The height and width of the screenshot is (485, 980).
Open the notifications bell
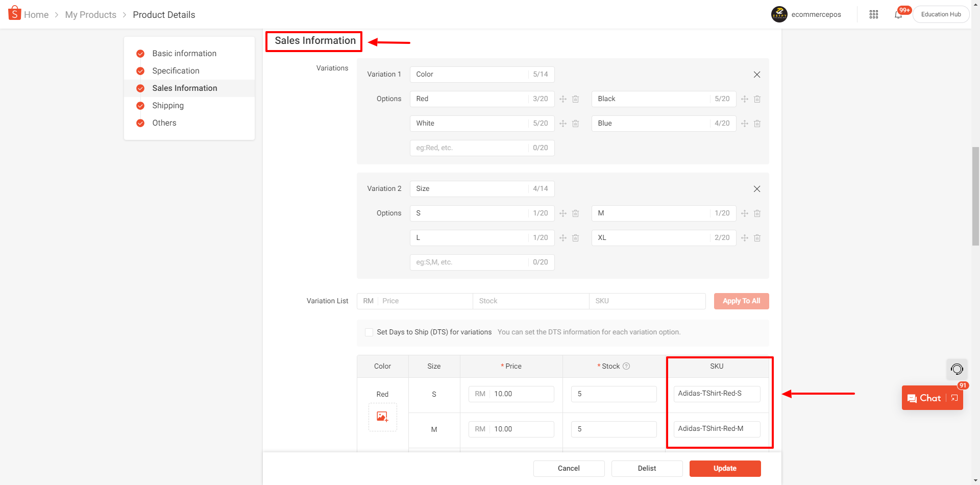(898, 15)
